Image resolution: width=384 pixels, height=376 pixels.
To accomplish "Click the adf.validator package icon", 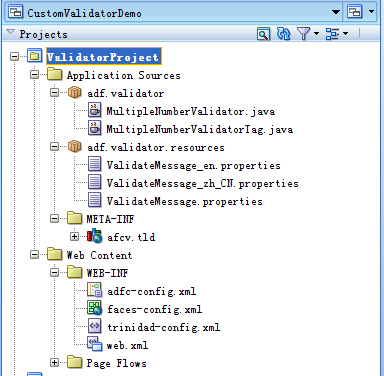I will (75, 92).
